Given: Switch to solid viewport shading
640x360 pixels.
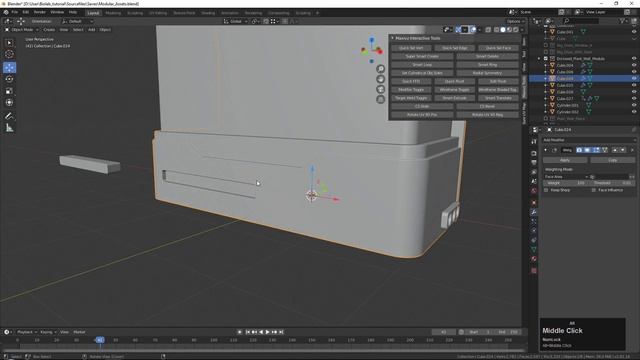Looking at the screenshot, I should click(x=503, y=30).
